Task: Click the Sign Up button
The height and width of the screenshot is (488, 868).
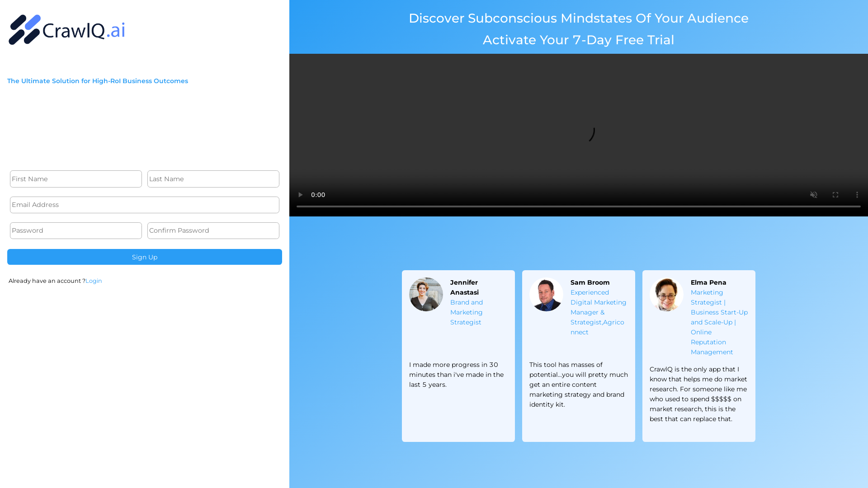Action: coord(145,257)
